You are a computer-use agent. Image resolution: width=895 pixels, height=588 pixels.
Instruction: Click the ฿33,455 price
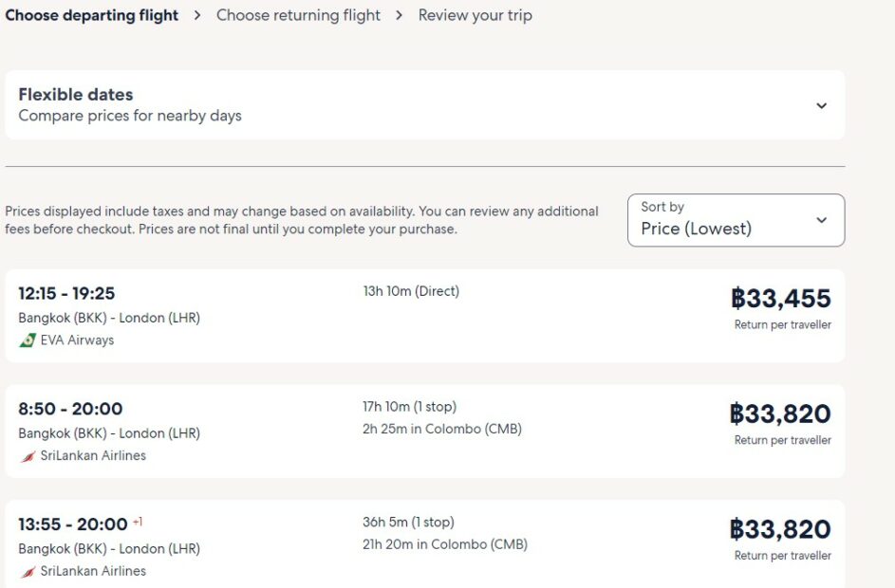(780, 299)
